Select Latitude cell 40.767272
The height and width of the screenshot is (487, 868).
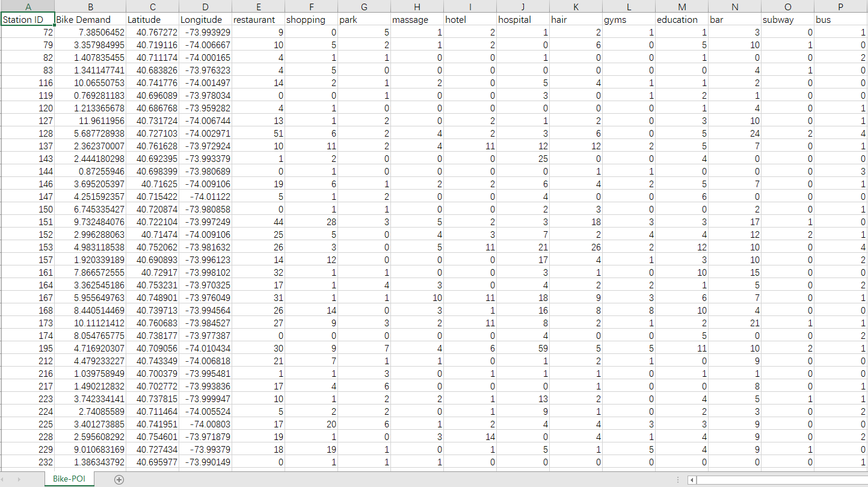point(153,32)
